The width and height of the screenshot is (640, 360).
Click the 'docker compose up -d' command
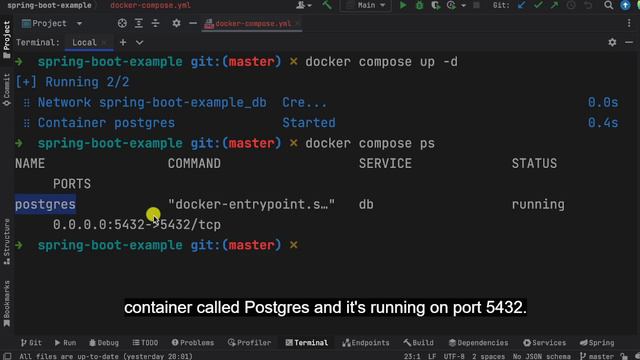(382, 62)
